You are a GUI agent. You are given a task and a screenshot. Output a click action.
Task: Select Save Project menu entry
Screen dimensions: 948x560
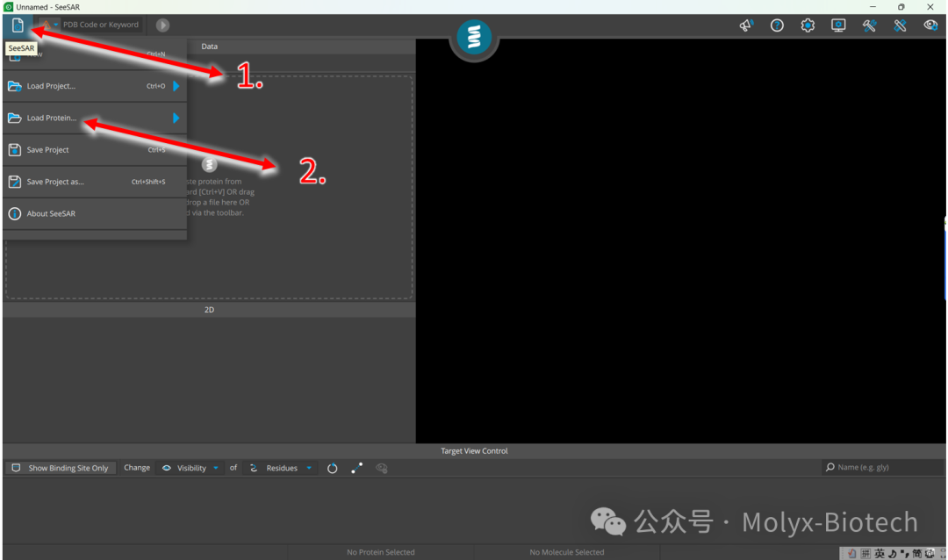click(95, 150)
